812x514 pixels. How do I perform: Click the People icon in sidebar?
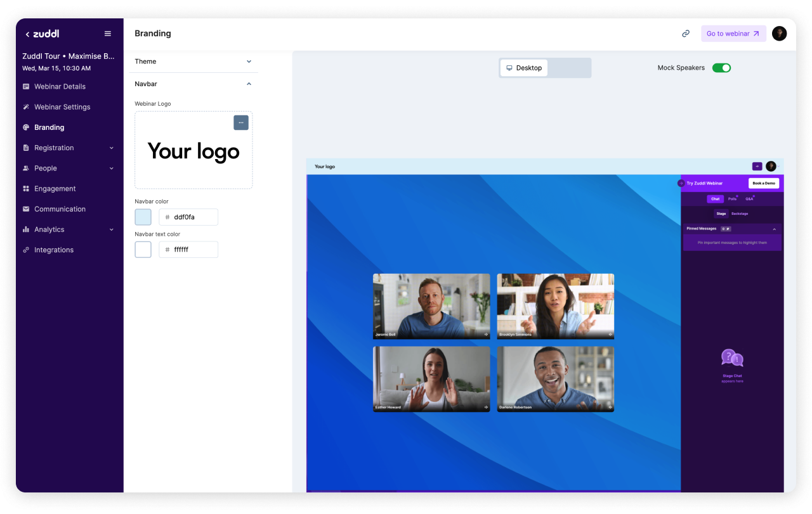tap(26, 168)
